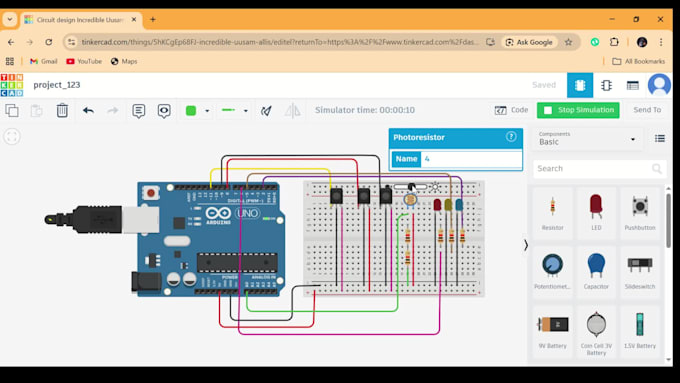680x383 pixels.
Task: Select the 1.5V Battery component
Action: click(x=640, y=331)
